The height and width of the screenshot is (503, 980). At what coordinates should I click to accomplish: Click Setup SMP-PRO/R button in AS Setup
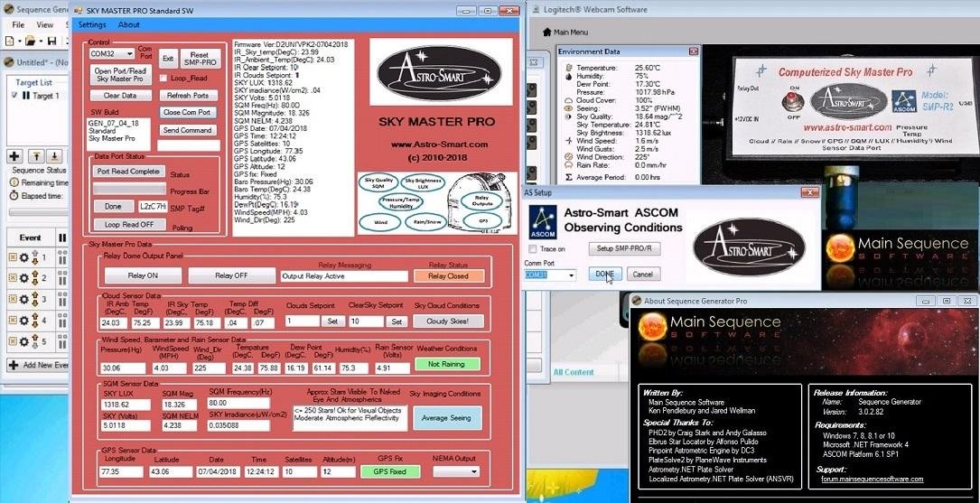pos(624,248)
